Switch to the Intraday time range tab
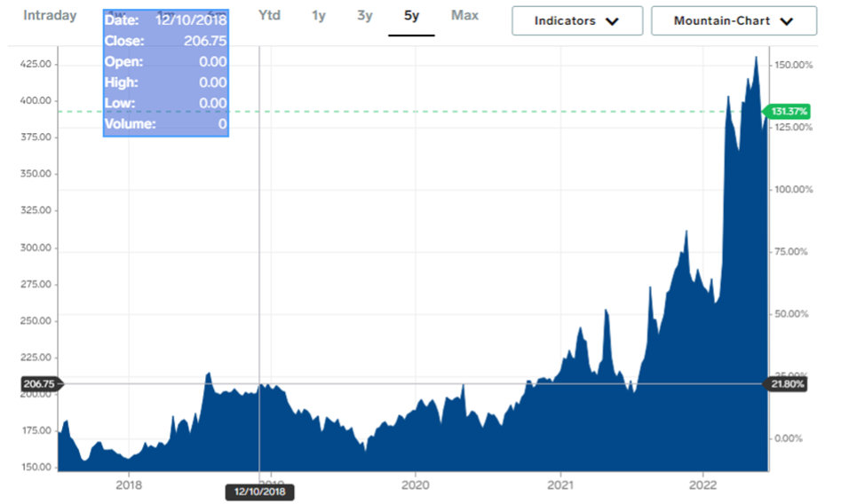 [x=50, y=15]
